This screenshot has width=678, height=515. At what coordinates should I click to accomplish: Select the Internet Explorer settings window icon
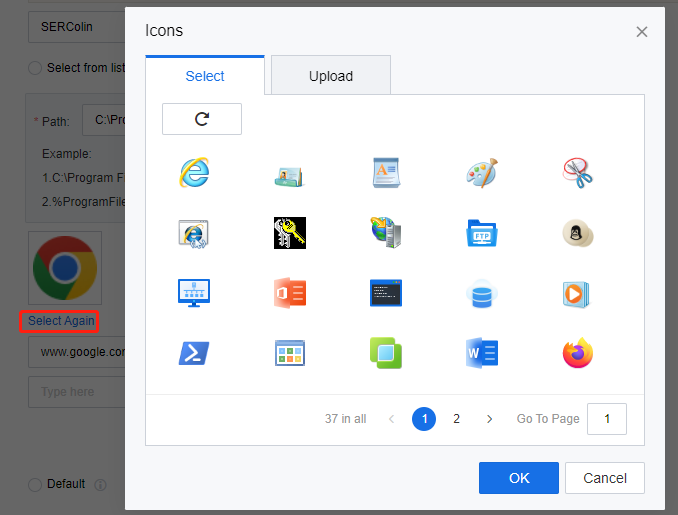click(194, 234)
